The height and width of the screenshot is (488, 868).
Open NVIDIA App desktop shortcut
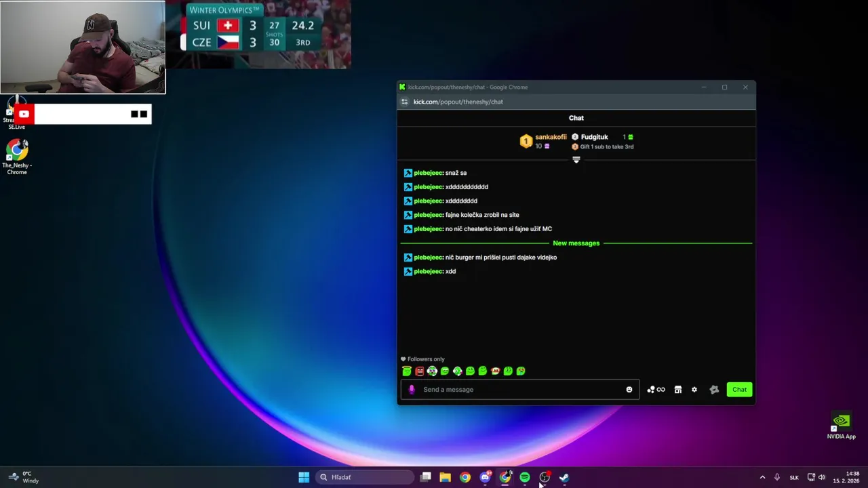841,426
